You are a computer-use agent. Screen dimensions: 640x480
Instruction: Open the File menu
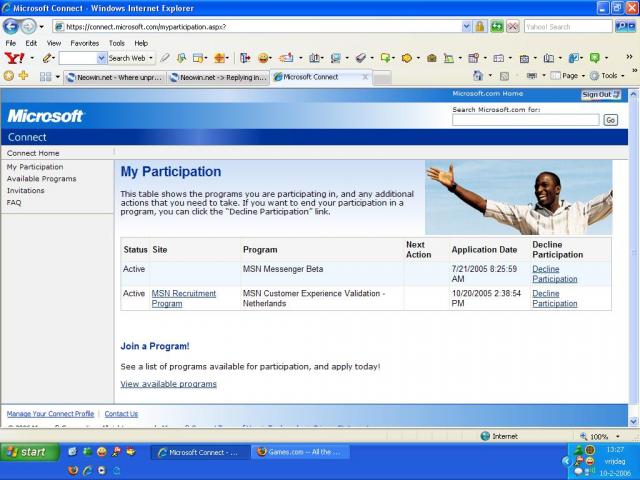pyautogui.click(x=11, y=43)
